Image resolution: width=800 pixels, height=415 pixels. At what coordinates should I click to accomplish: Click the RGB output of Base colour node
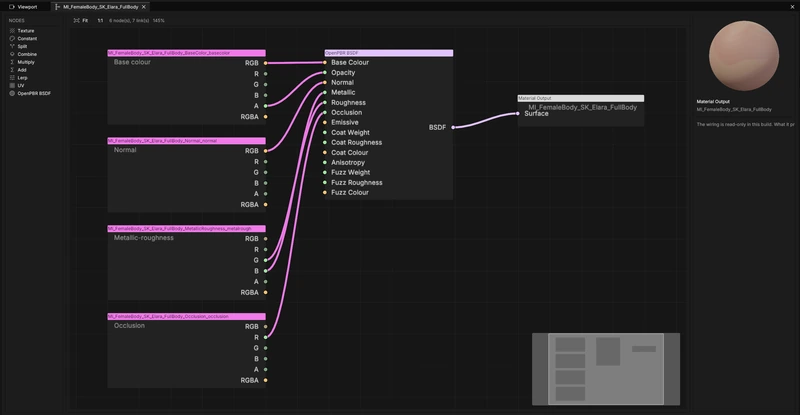(x=265, y=63)
